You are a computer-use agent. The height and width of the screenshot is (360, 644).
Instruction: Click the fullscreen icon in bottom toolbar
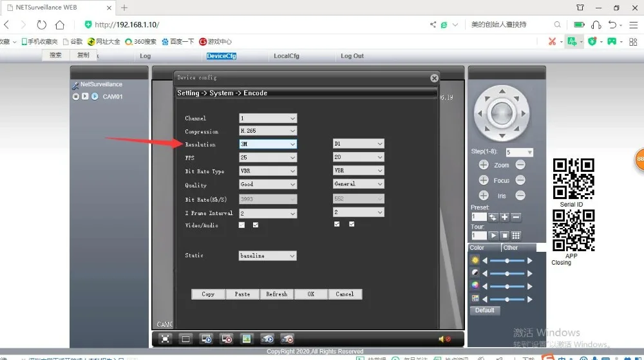(165, 339)
